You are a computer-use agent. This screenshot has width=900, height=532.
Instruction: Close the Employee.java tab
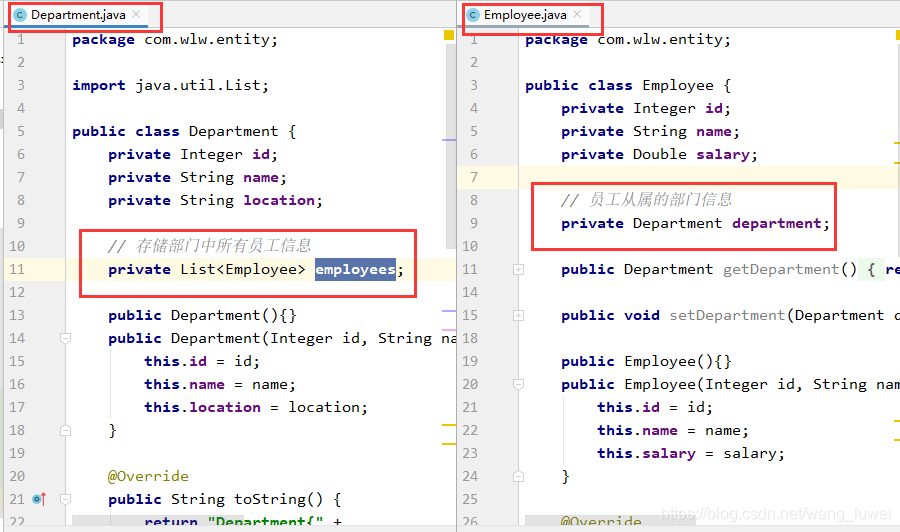tap(577, 14)
